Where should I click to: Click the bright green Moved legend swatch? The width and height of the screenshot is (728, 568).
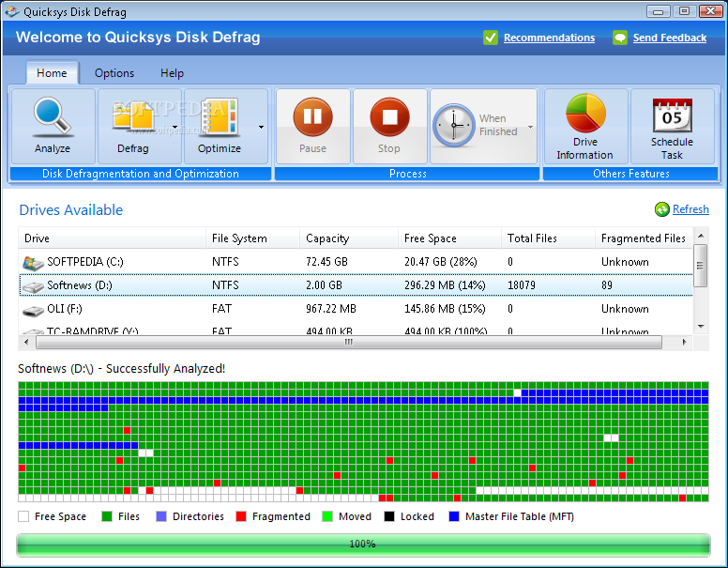pyautogui.click(x=327, y=516)
